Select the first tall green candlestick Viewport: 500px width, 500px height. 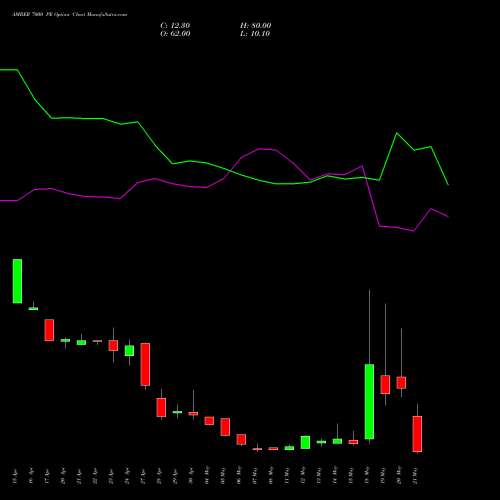(x=17, y=281)
